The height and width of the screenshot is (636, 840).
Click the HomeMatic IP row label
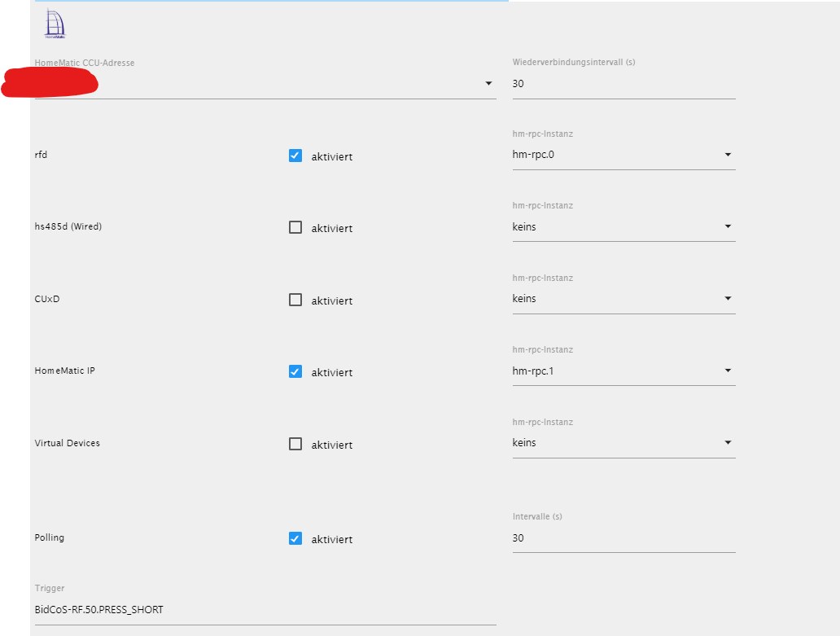(x=65, y=371)
